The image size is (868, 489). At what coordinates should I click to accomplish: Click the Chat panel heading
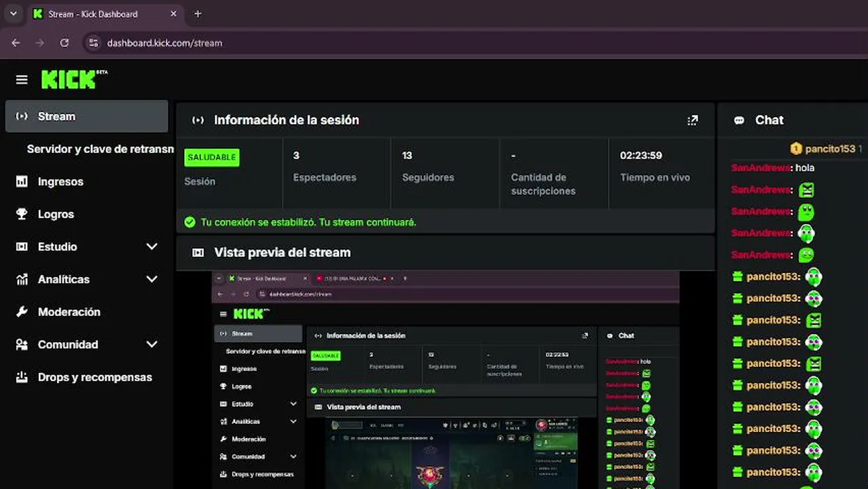point(769,120)
